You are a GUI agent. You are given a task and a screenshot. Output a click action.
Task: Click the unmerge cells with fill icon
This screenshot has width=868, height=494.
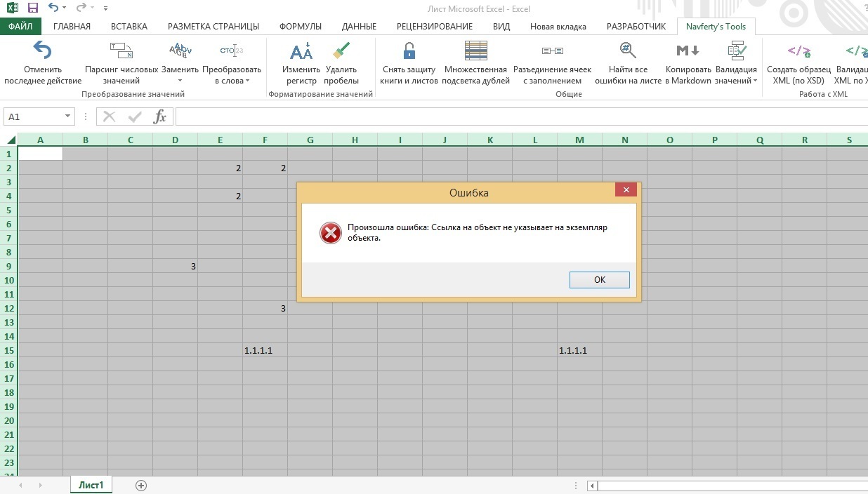[552, 51]
